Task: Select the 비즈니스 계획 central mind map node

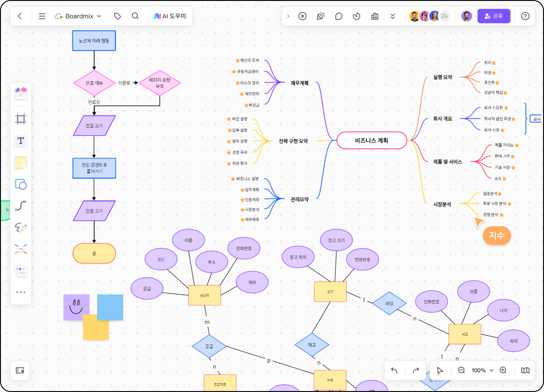Action: click(x=371, y=141)
